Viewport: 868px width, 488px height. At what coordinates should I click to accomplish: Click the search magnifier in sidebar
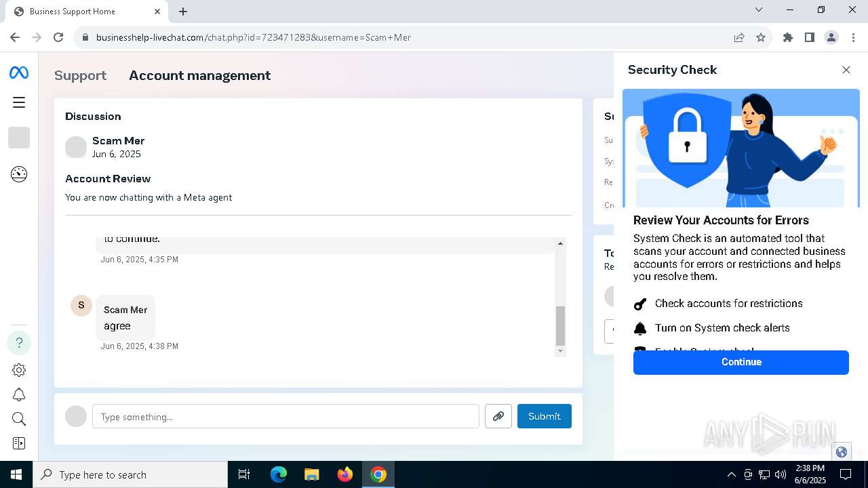click(x=19, y=419)
